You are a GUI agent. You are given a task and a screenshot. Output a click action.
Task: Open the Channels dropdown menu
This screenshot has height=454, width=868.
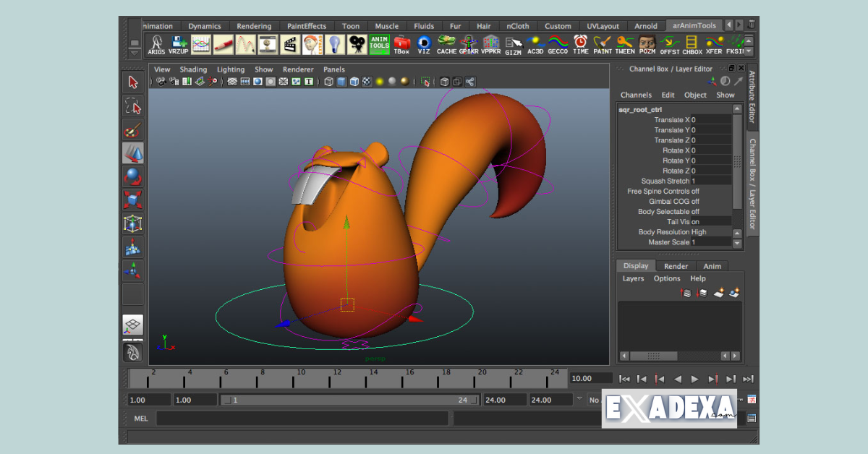[x=636, y=95]
